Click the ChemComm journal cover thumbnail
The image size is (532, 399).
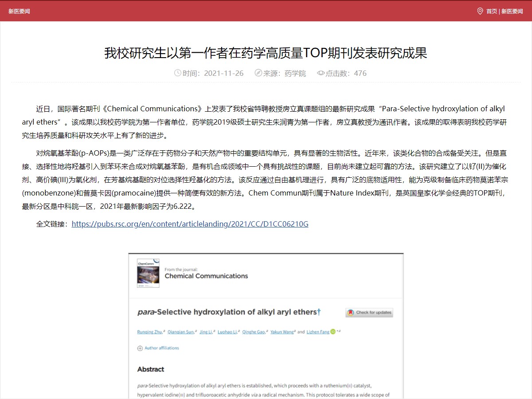[148, 273]
